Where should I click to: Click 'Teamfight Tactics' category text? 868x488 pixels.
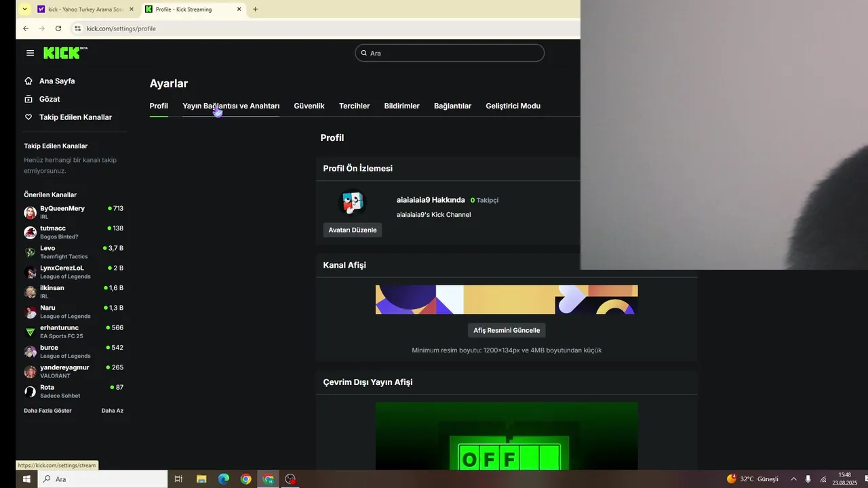tap(64, 257)
